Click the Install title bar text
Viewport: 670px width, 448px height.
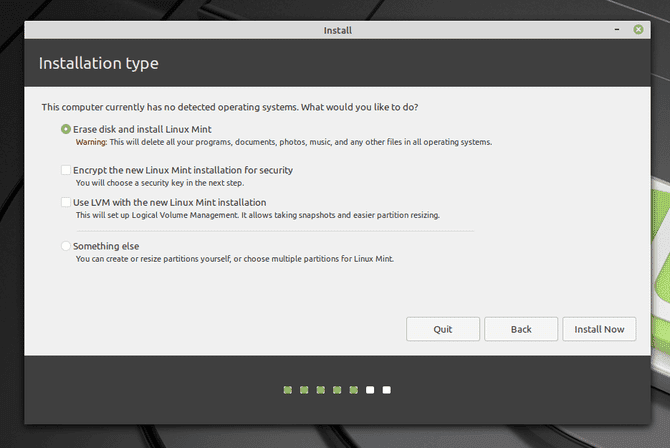point(338,30)
